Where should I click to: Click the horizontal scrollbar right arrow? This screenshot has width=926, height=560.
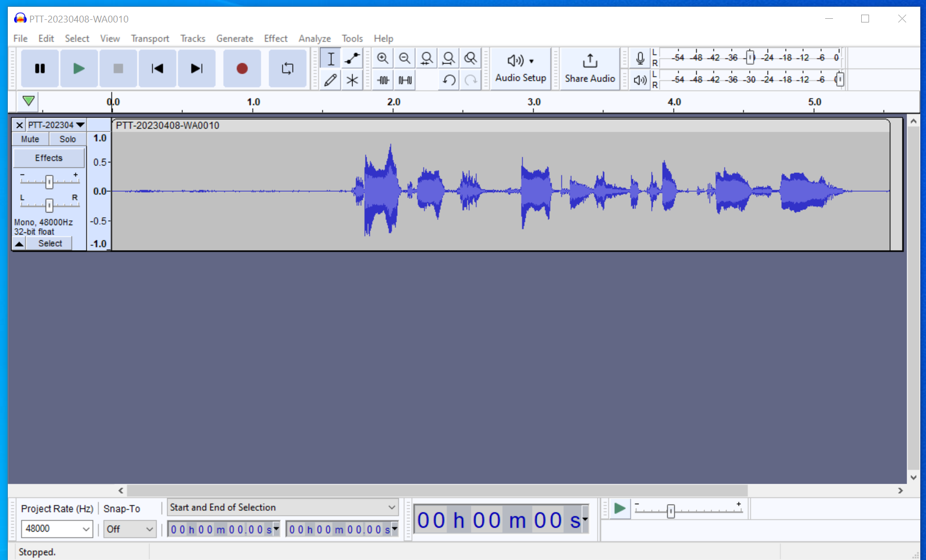[900, 491]
